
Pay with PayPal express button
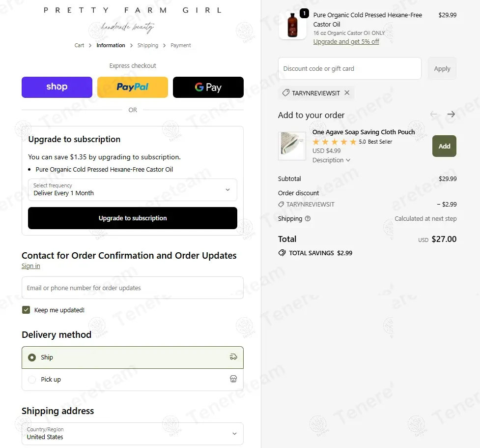(x=133, y=88)
